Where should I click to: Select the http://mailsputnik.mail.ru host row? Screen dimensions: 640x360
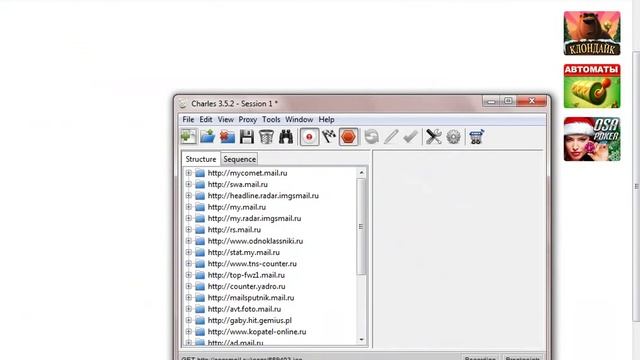pos(251,298)
